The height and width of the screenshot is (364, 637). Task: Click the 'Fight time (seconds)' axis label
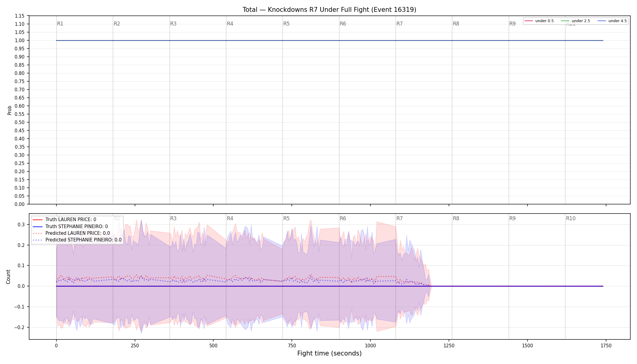tap(329, 353)
